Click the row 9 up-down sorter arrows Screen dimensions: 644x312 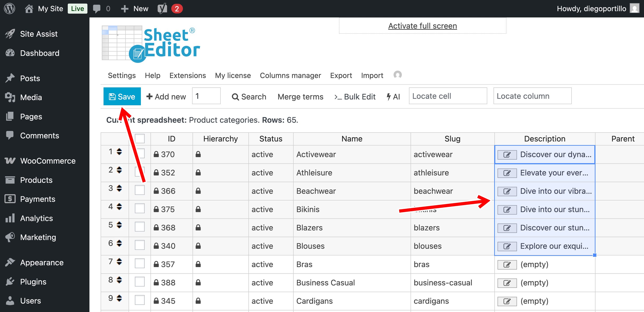point(119,299)
